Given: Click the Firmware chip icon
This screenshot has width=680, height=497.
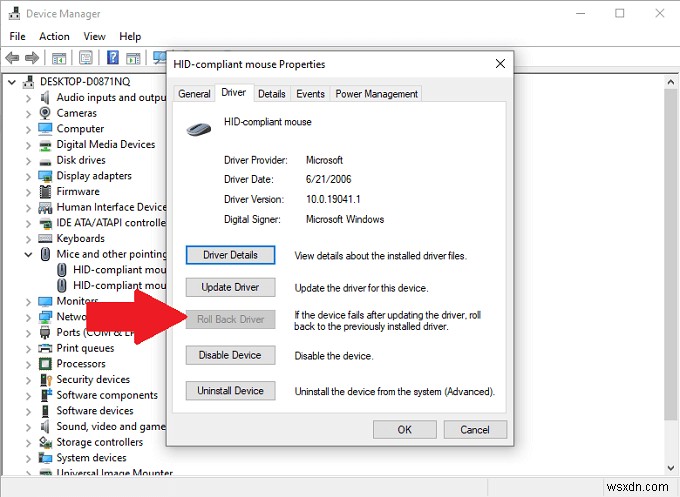Looking at the screenshot, I should [x=45, y=192].
